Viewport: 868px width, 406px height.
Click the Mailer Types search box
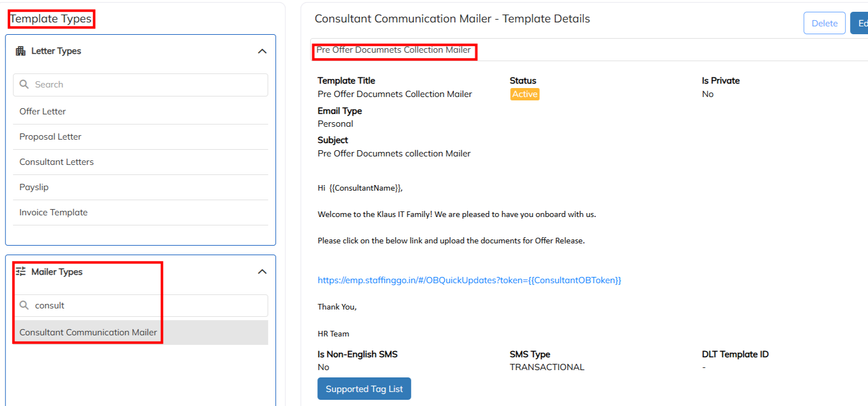(146, 306)
